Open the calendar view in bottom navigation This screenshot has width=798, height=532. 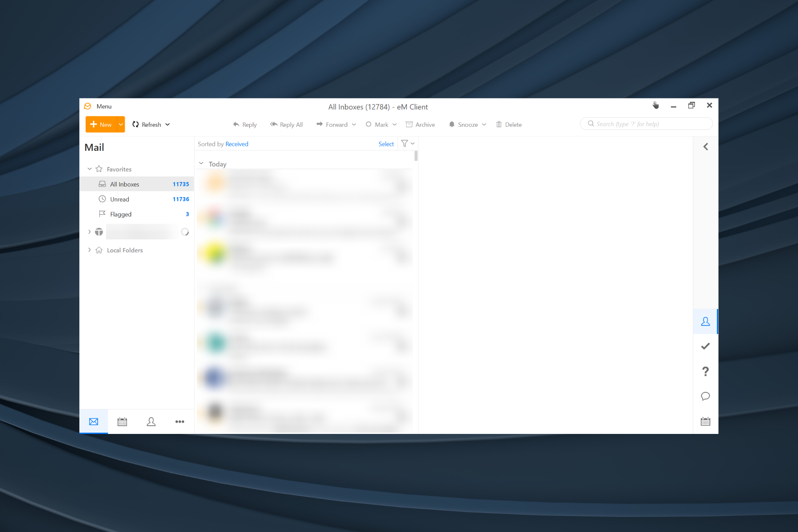click(x=122, y=421)
